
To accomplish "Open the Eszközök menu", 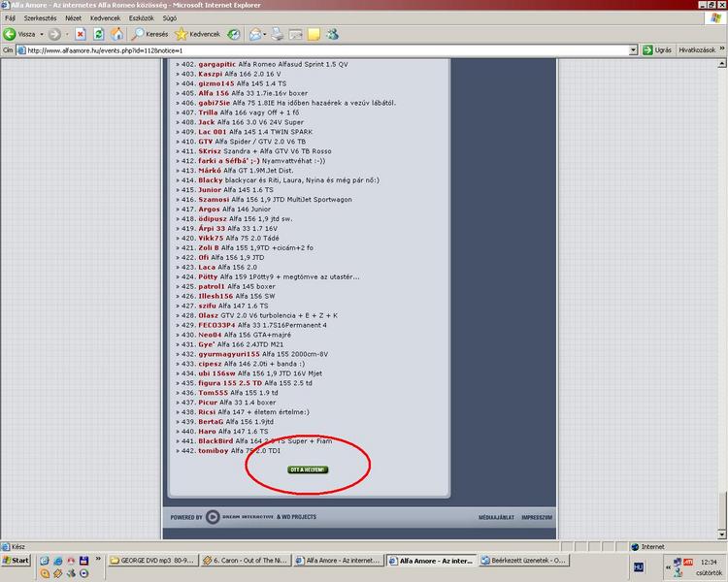I will pyautogui.click(x=141, y=18).
